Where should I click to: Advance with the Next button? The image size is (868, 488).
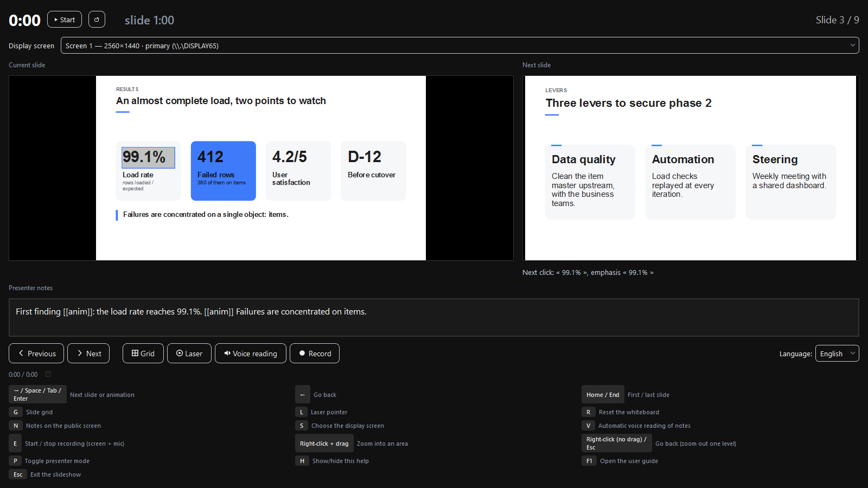pos(88,354)
